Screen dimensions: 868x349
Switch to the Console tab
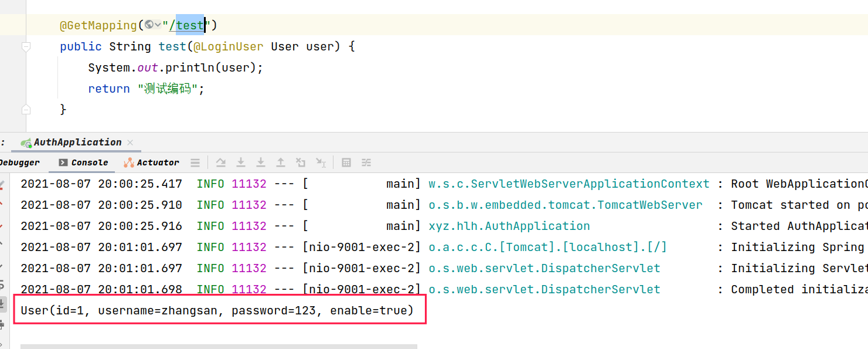coord(83,162)
